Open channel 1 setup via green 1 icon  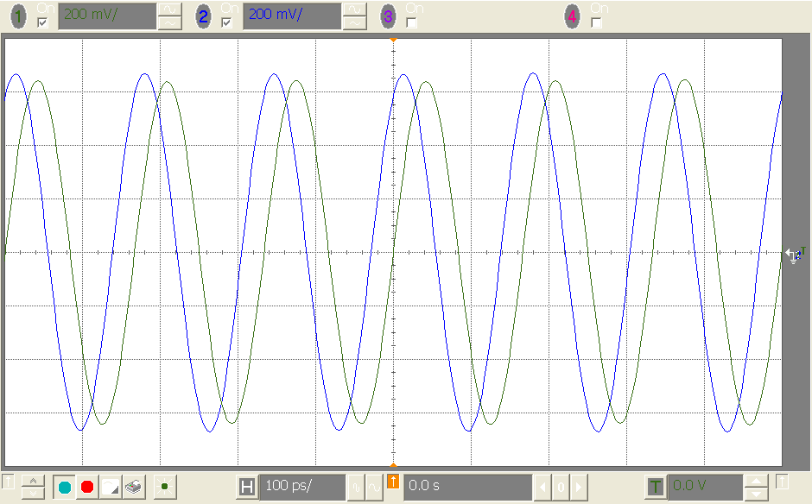point(17,16)
